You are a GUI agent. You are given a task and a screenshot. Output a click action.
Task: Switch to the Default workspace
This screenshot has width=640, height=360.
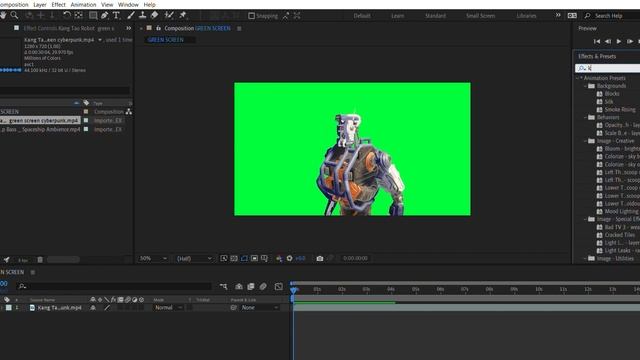click(x=362, y=16)
